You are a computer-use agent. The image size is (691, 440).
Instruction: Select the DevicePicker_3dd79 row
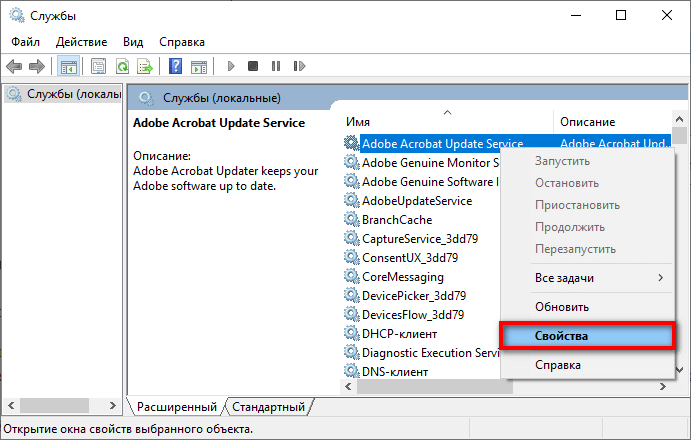coord(422,295)
